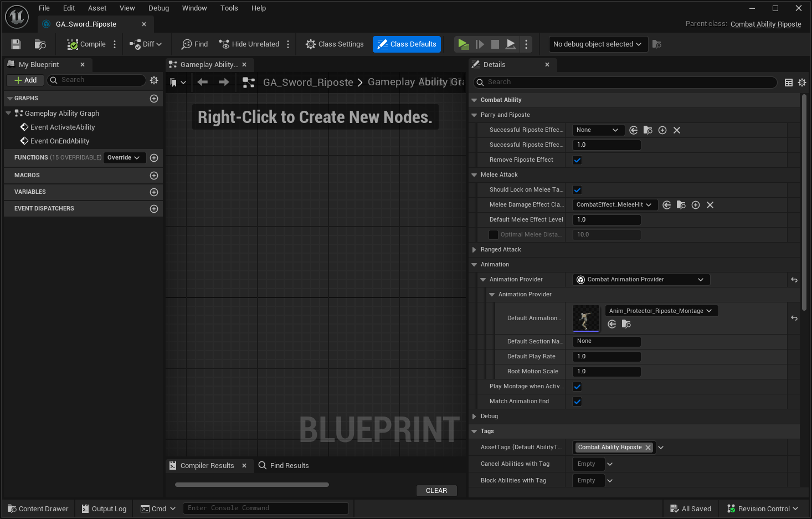The width and height of the screenshot is (812, 519).
Task: Open the Tools menu
Action: [x=229, y=8]
